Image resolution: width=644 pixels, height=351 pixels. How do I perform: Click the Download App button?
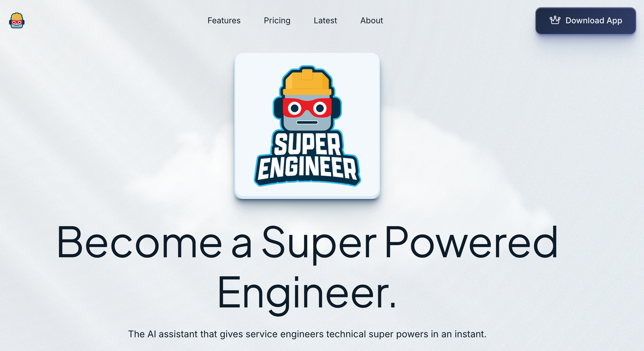[x=586, y=21]
